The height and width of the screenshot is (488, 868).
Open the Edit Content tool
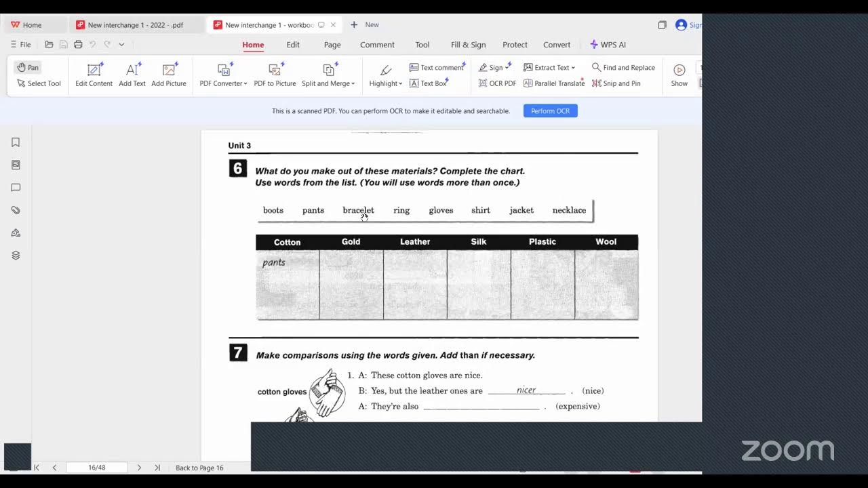click(94, 75)
